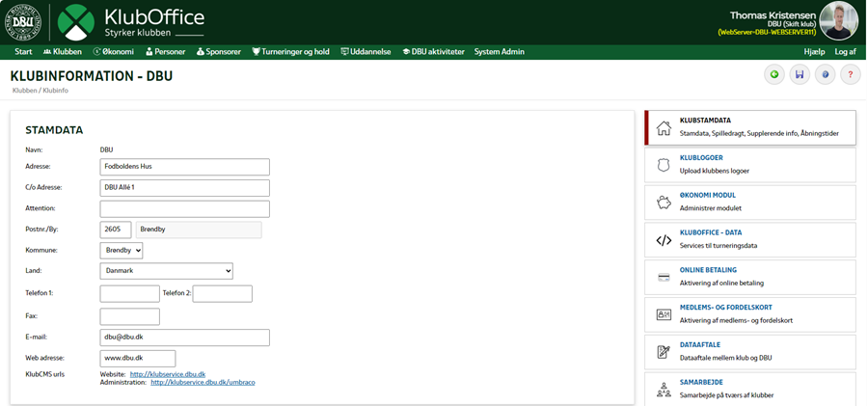Click the house icon of Klubstamdata

[664, 128]
